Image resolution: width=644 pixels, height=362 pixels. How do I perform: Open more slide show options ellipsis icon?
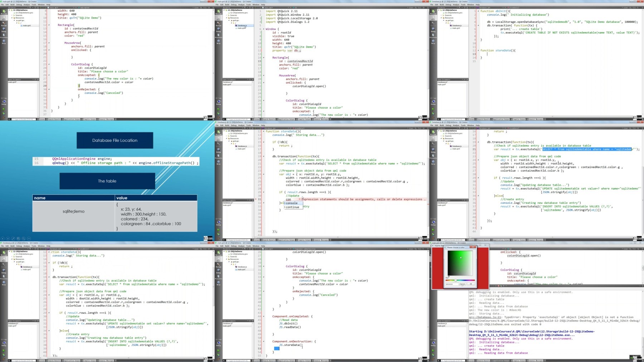(x=29, y=238)
